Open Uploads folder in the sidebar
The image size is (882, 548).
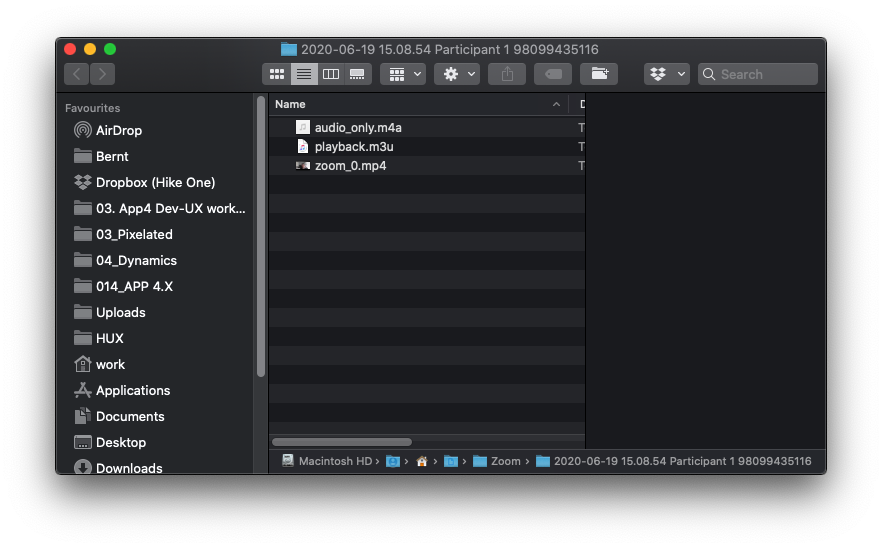coord(110,312)
